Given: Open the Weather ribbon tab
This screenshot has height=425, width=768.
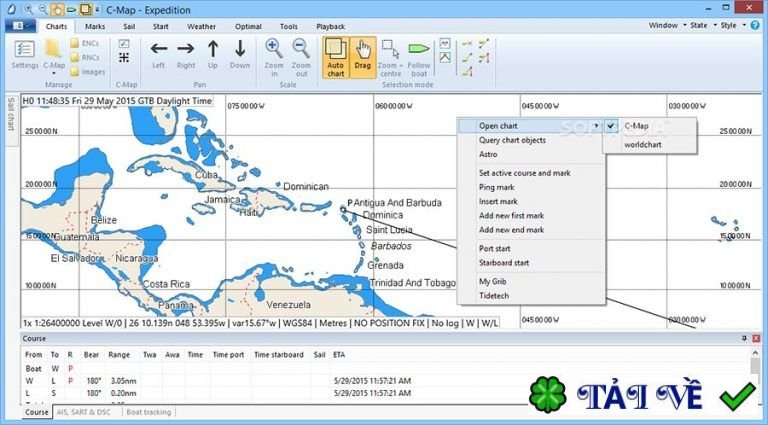Looking at the screenshot, I should [201, 26].
